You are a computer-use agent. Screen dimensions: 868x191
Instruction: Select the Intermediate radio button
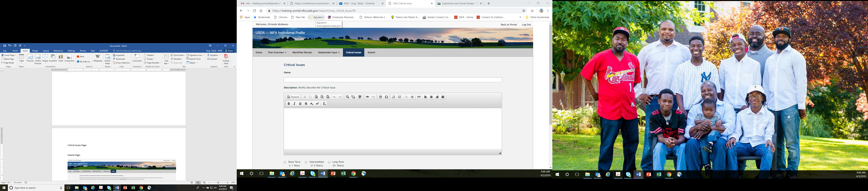pos(306,162)
